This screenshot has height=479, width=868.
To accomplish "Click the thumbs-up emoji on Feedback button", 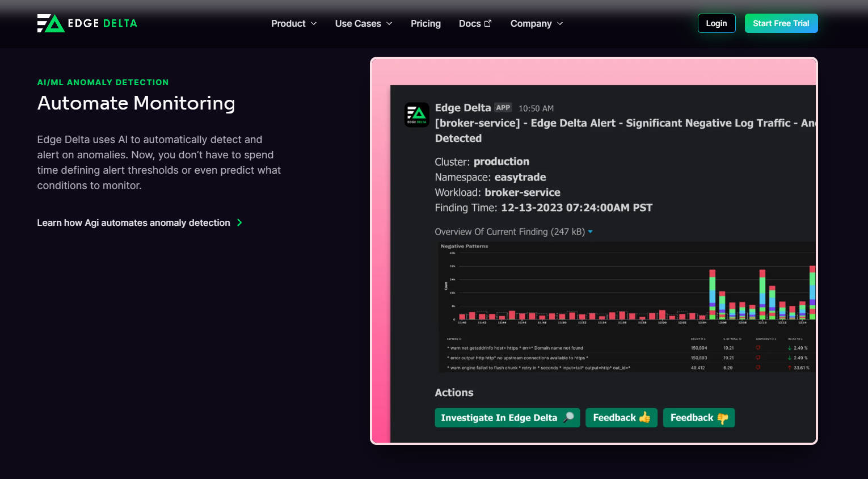I will point(644,418).
